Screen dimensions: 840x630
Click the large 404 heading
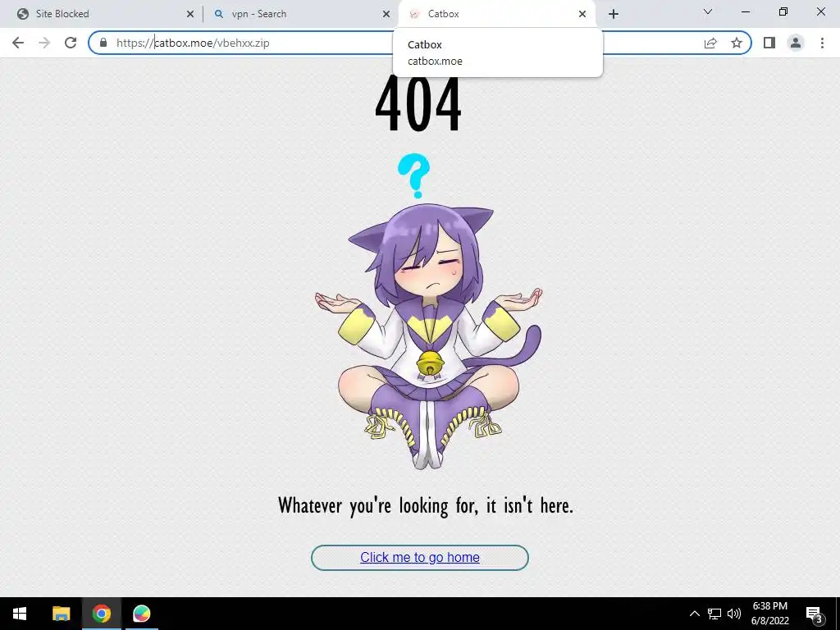418,103
